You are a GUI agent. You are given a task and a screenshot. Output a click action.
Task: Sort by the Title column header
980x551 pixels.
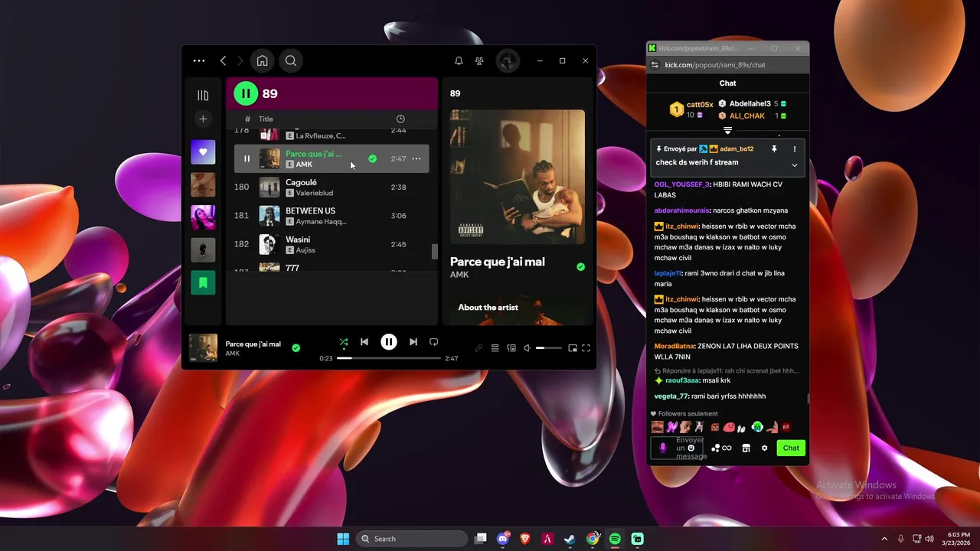(266, 119)
